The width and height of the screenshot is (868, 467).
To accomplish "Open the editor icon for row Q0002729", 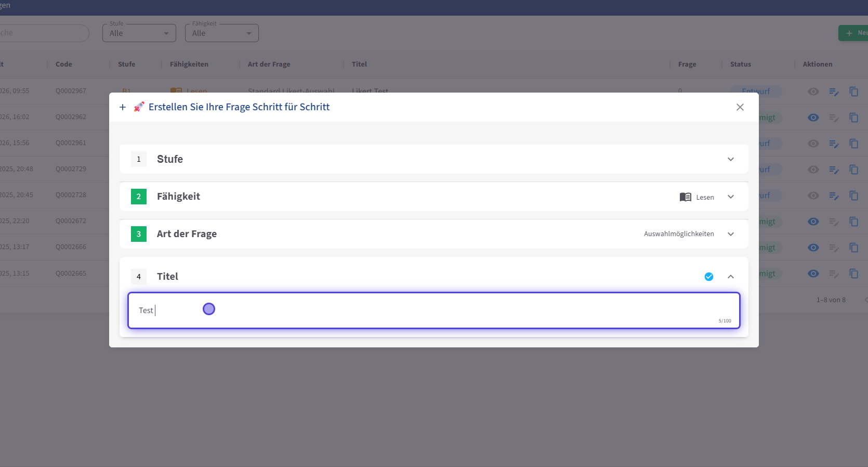I will tap(834, 170).
